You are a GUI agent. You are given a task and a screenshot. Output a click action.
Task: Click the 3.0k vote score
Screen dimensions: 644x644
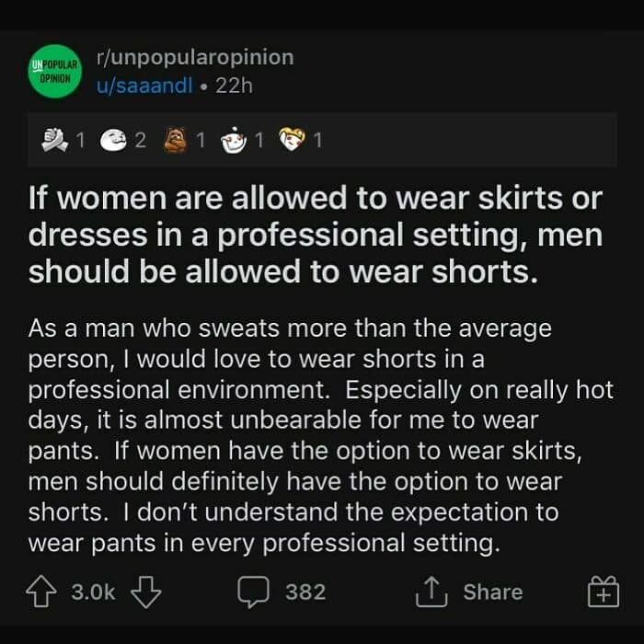(93, 592)
